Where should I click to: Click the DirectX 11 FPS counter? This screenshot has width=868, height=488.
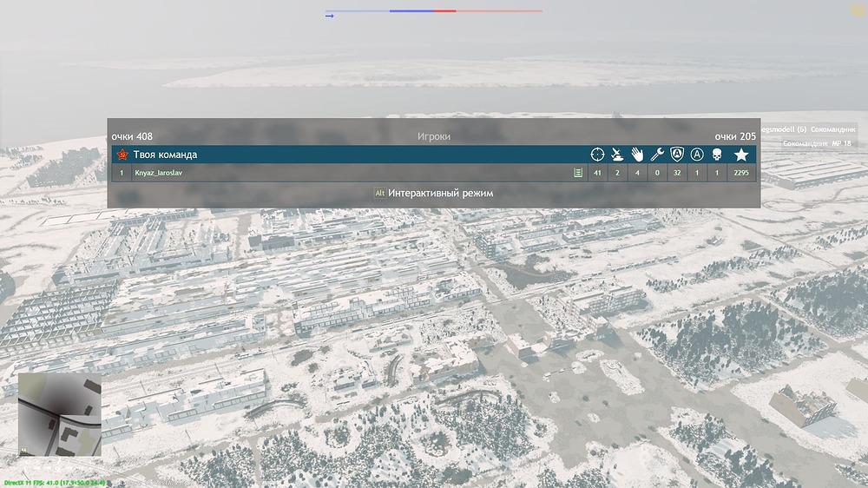pyautogui.click(x=54, y=483)
